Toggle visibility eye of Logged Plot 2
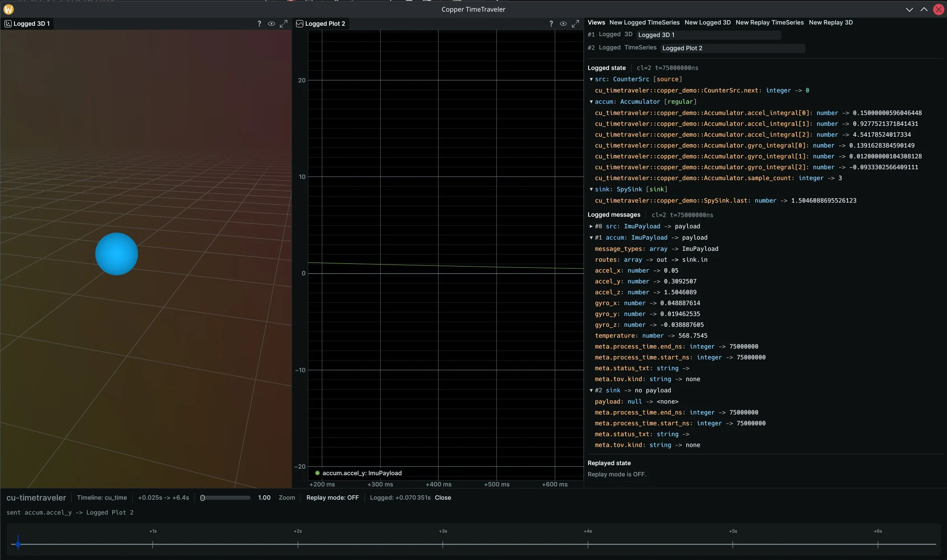947x560 pixels. 563,24
